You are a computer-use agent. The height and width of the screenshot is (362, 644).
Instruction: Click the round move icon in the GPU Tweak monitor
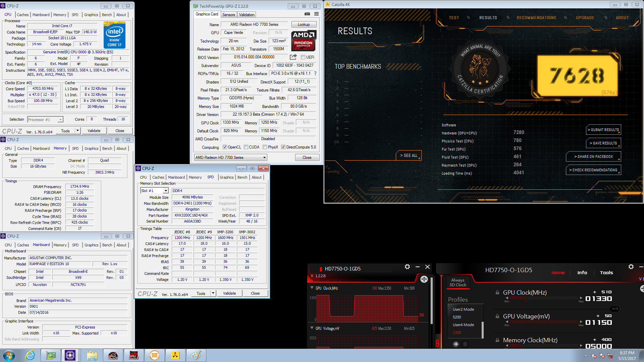[424, 279]
